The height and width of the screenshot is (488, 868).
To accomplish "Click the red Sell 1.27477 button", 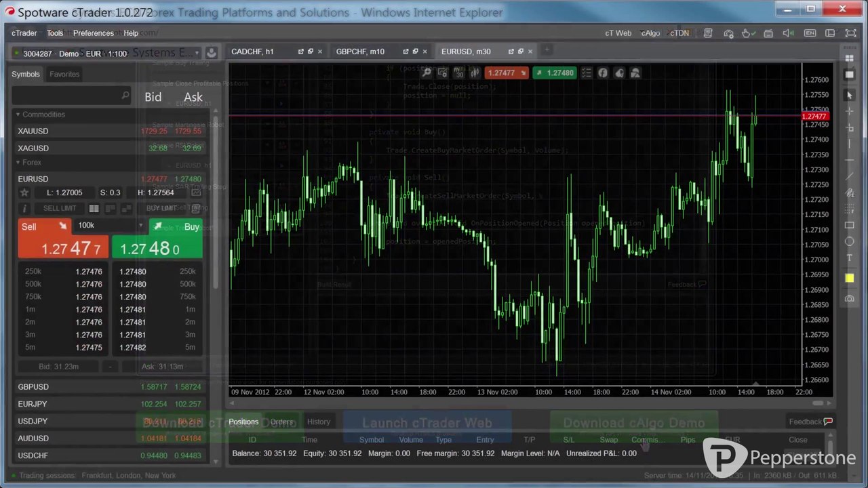I will click(63, 239).
